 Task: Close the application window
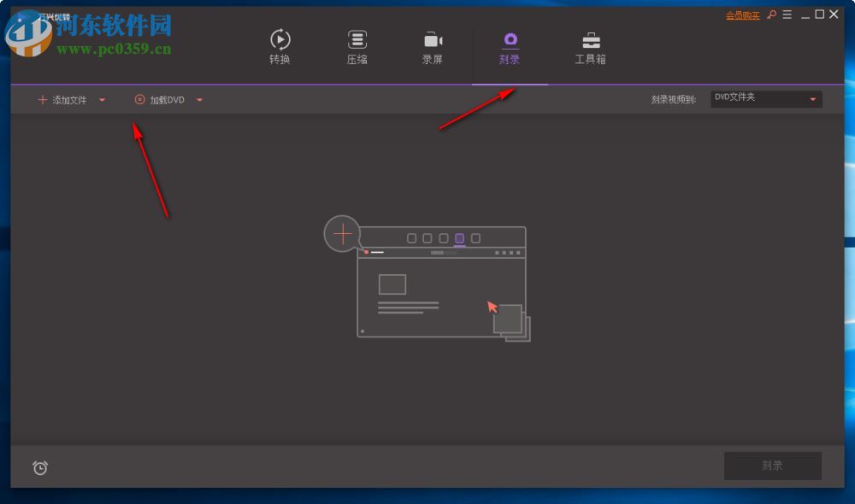click(x=834, y=15)
